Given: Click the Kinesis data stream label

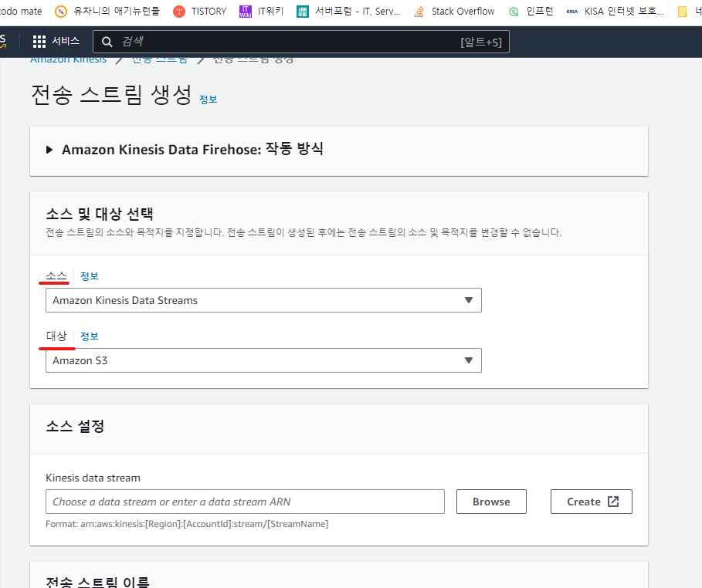Looking at the screenshot, I should point(93,478).
